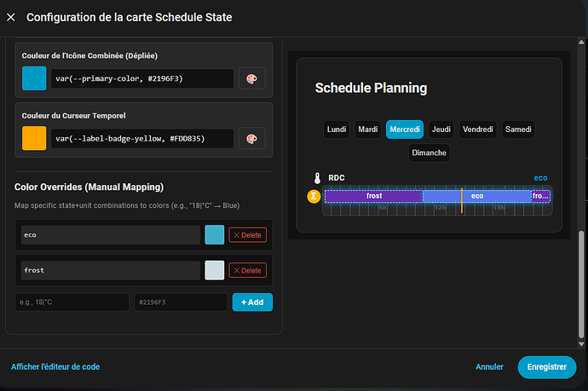Screen dimensions: 588x391
Task: Click the Add override button
Action: tap(252, 302)
